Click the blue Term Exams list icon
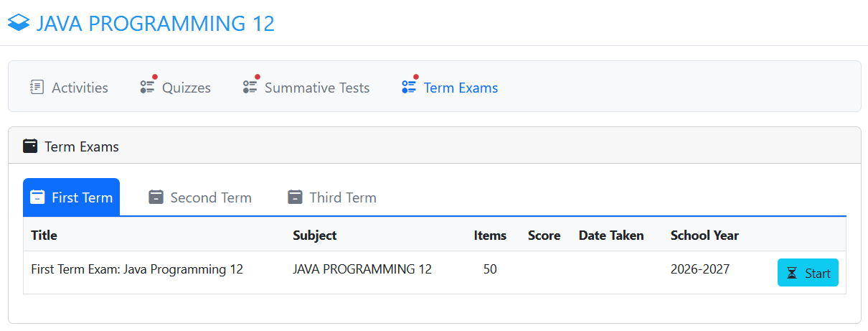Viewport: 868px width, 331px height. pyautogui.click(x=410, y=85)
